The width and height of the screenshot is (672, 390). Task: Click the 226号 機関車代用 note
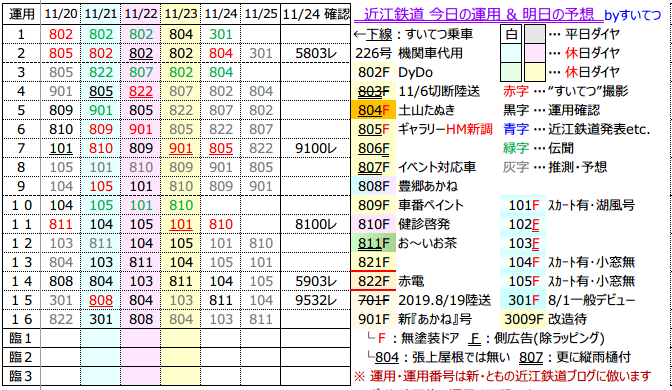click(409, 53)
